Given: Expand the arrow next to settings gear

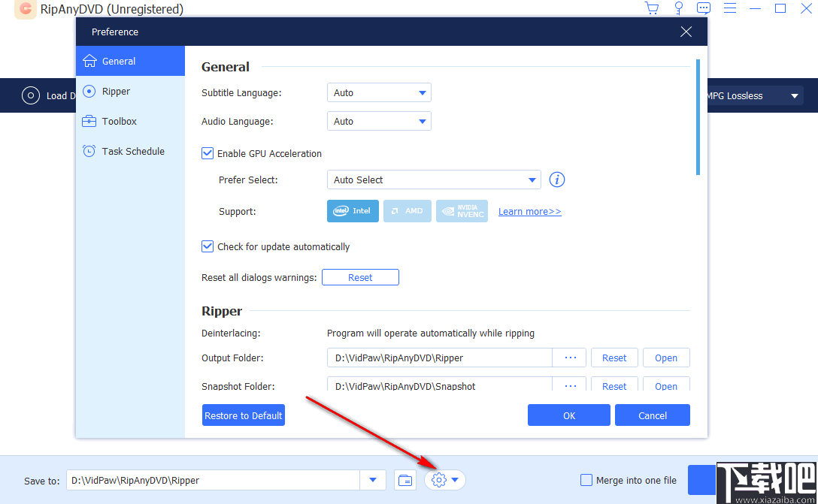Looking at the screenshot, I should click(x=455, y=480).
